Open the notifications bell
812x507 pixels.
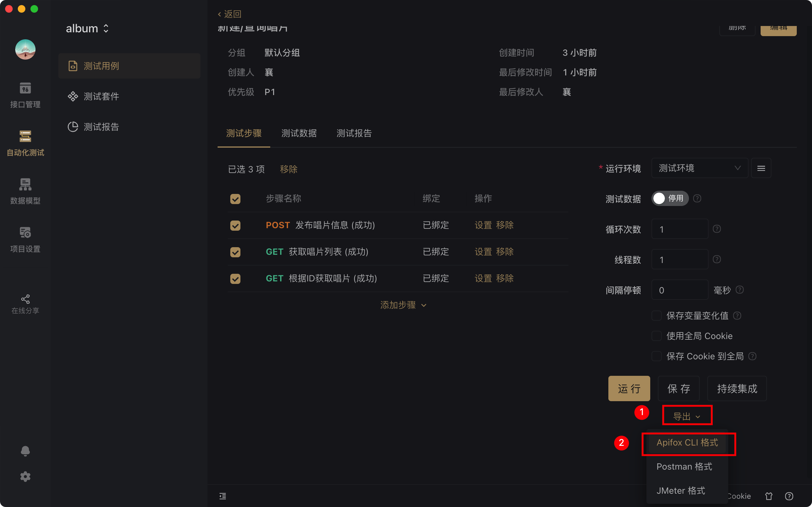(25, 451)
